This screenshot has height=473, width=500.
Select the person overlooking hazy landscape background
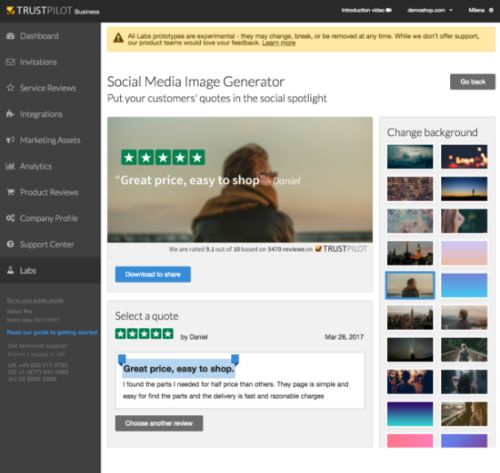[464, 318]
